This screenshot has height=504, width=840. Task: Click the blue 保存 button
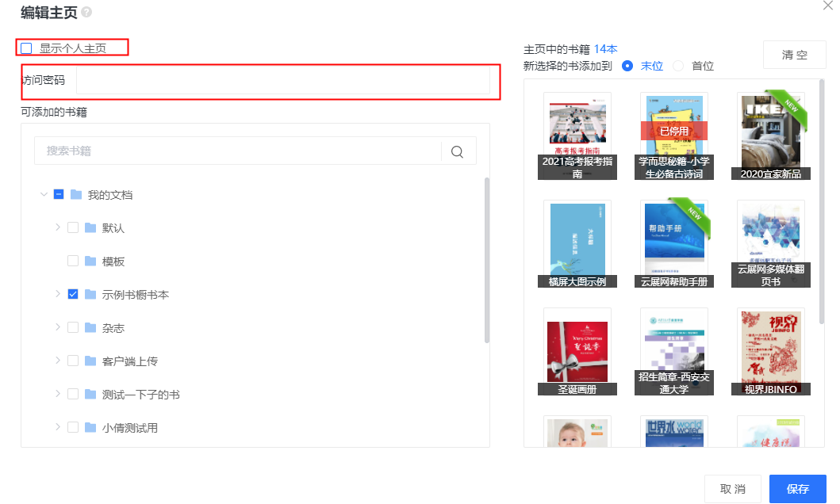click(798, 488)
